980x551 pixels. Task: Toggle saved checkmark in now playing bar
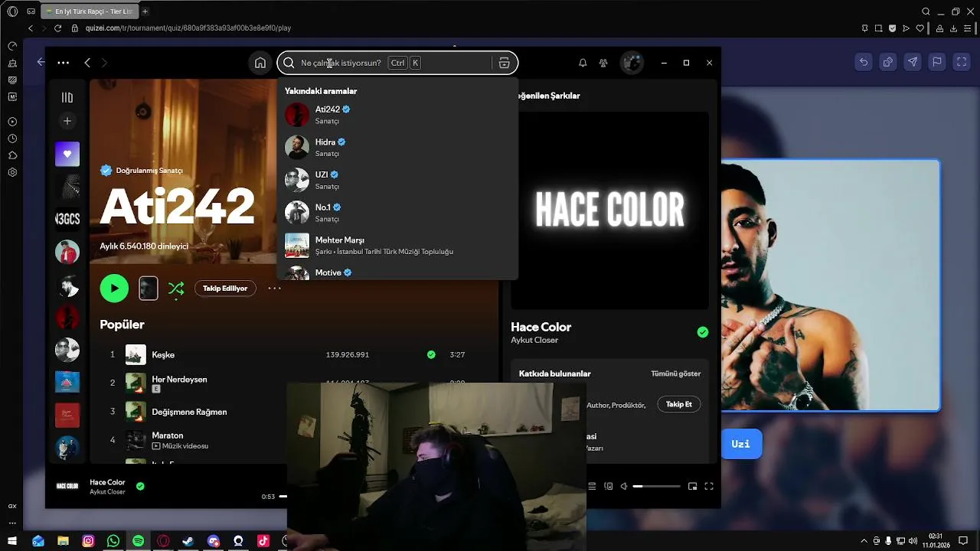pyautogui.click(x=140, y=486)
